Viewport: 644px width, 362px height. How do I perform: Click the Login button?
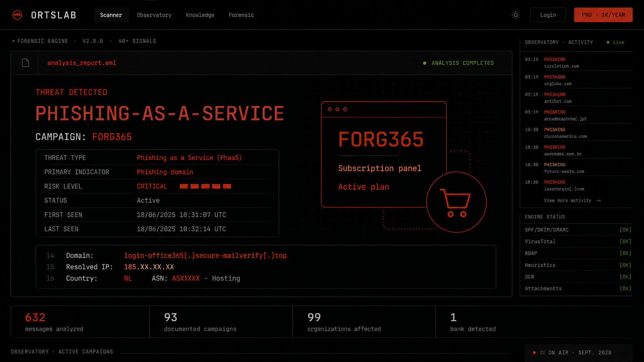point(548,15)
